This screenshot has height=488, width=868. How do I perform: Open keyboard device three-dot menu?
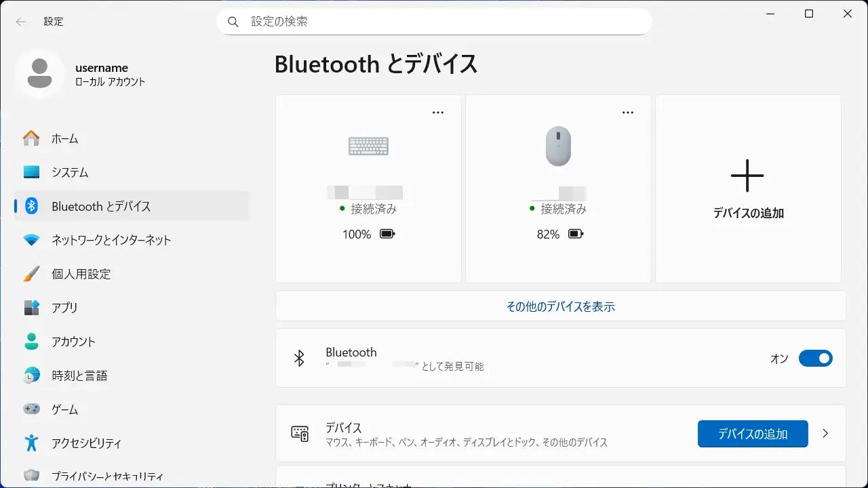tap(438, 113)
